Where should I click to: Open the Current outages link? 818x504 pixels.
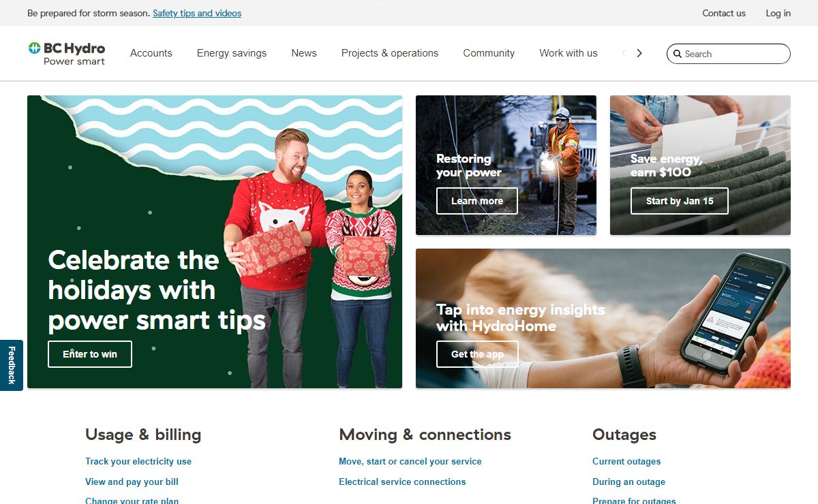(x=626, y=461)
